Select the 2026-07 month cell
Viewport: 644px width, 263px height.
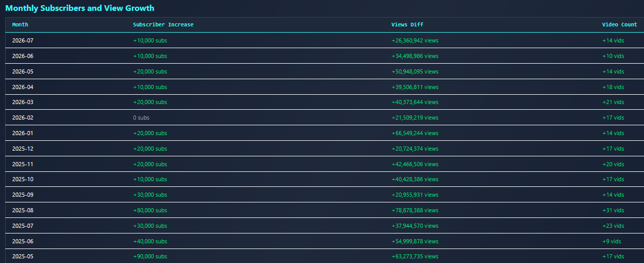tap(23, 40)
